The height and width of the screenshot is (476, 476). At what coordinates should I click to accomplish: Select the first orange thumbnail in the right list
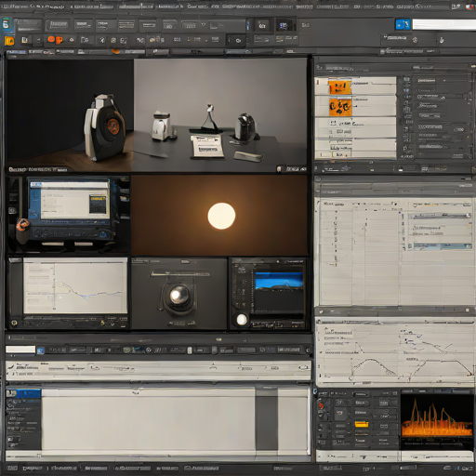(x=340, y=87)
